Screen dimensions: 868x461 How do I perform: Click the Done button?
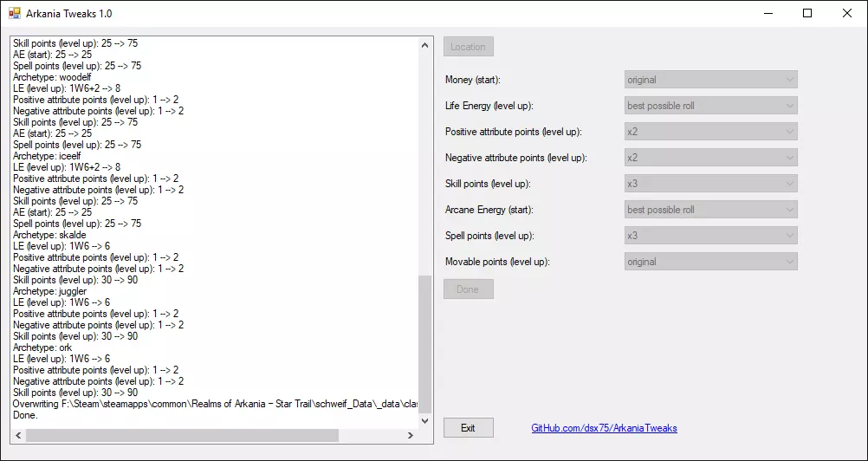(x=469, y=289)
